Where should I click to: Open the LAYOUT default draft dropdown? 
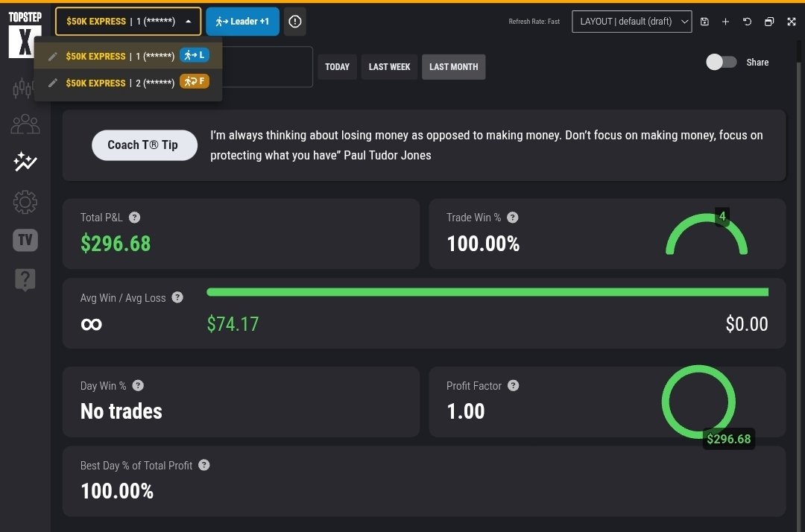coord(631,22)
